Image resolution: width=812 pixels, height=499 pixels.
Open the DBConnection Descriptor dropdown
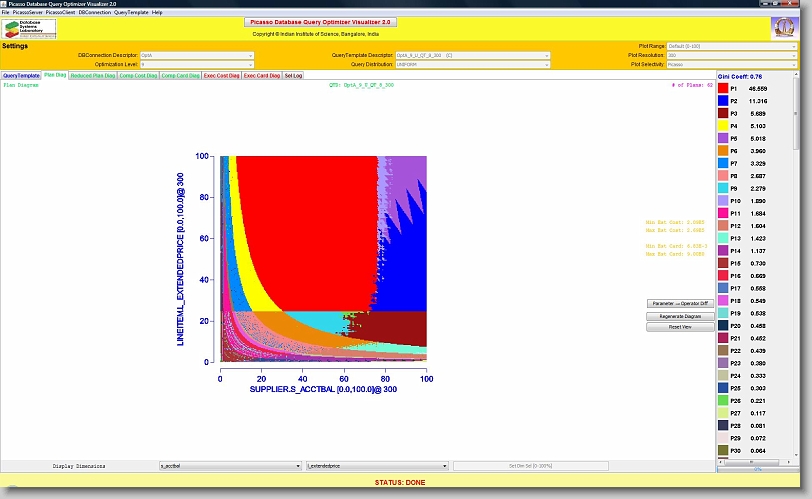[197, 55]
